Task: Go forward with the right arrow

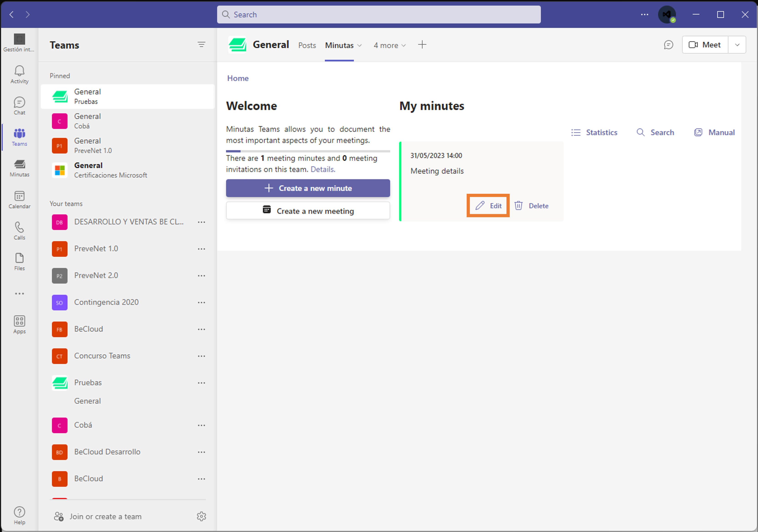Action: [28, 14]
